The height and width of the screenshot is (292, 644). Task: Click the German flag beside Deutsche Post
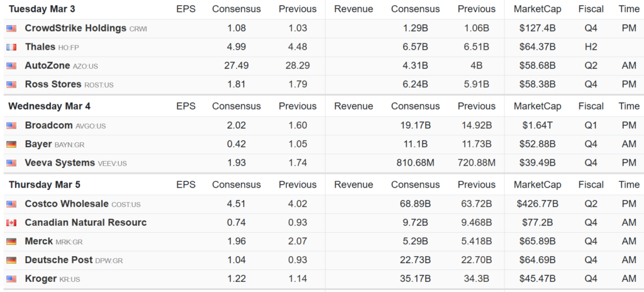(11, 260)
